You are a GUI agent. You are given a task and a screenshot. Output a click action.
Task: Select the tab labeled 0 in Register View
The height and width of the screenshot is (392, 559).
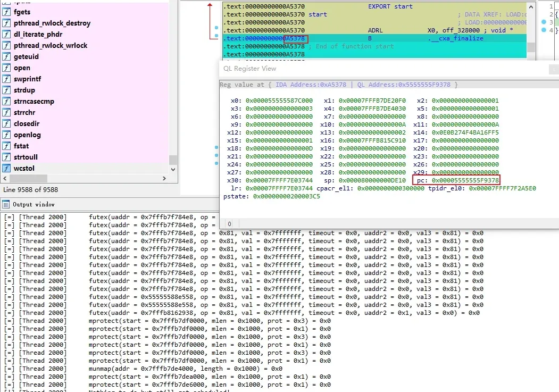229,224
